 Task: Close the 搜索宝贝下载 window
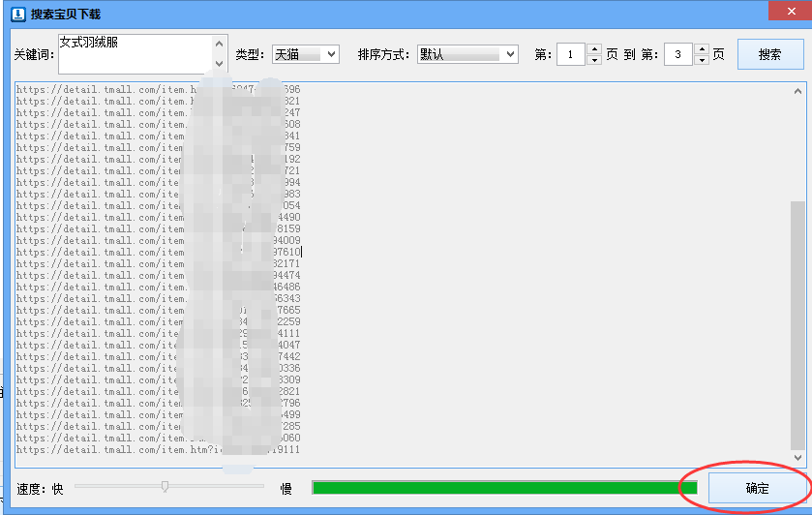[x=789, y=14]
